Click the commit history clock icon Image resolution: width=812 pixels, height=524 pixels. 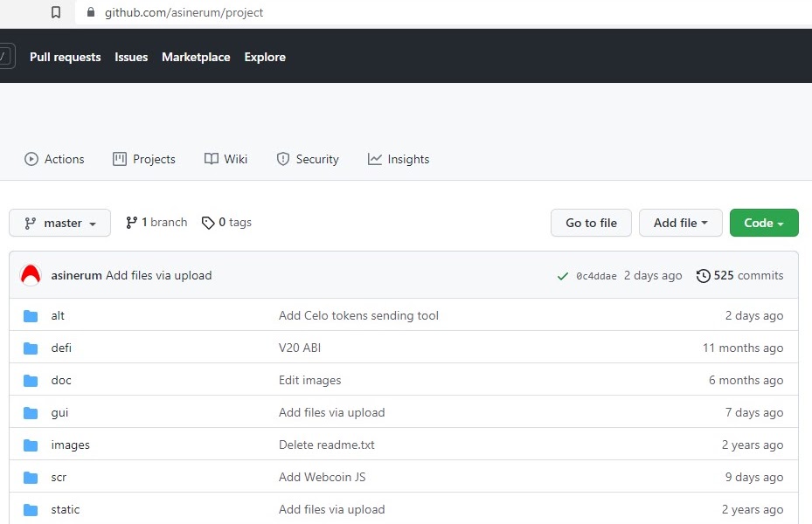[703, 276]
